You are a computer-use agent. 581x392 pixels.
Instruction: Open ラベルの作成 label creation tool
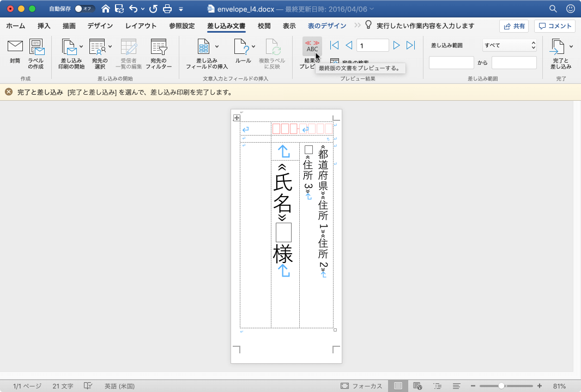[36, 47]
